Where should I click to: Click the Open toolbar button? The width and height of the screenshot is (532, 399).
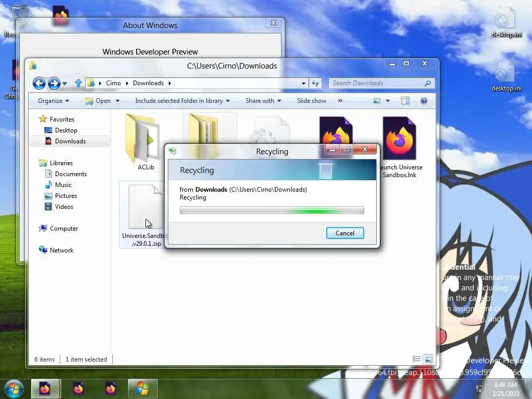(98, 101)
